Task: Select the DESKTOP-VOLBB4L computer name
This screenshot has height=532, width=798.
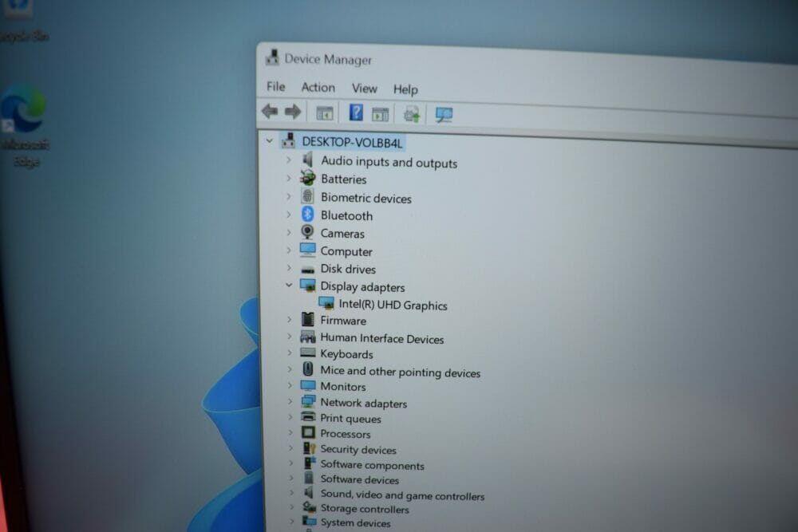Action: tap(352, 143)
